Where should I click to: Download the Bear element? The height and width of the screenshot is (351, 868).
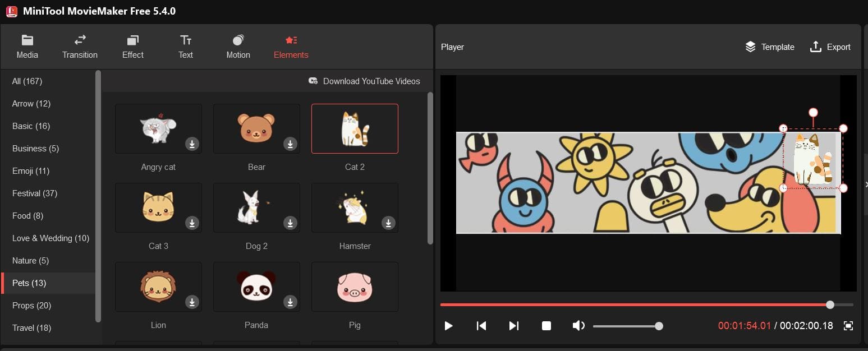pyautogui.click(x=290, y=144)
